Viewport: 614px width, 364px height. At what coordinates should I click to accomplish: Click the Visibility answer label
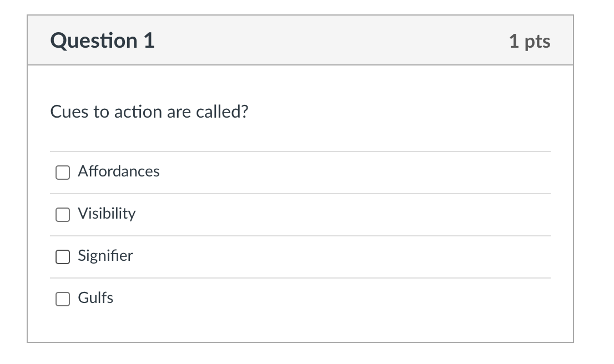(x=107, y=214)
